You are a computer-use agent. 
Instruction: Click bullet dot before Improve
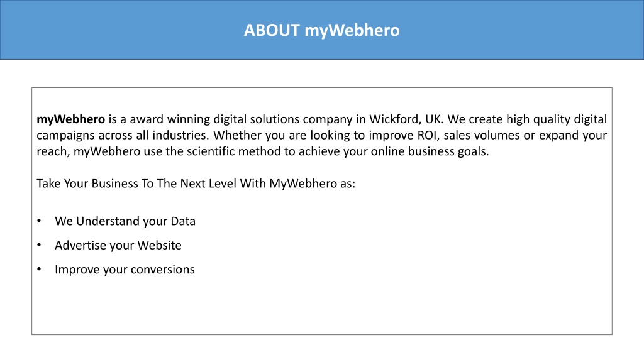39,270
